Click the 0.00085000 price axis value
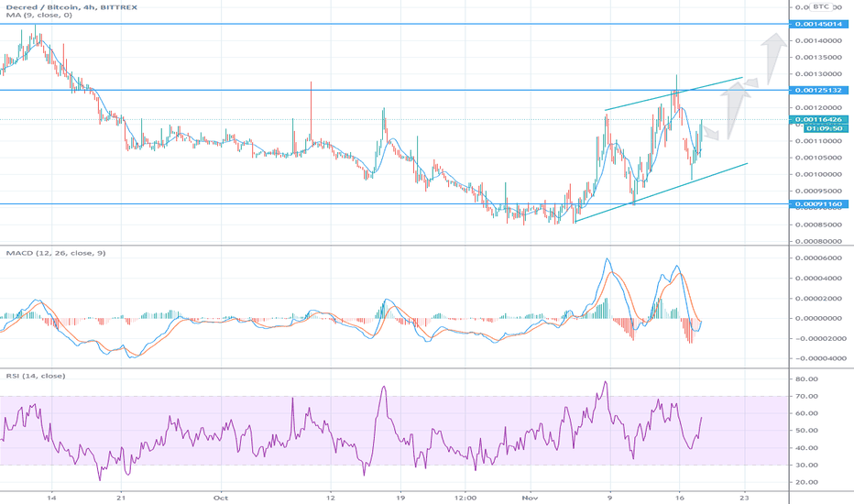The height and width of the screenshot is (504, 854). point(818,225)
